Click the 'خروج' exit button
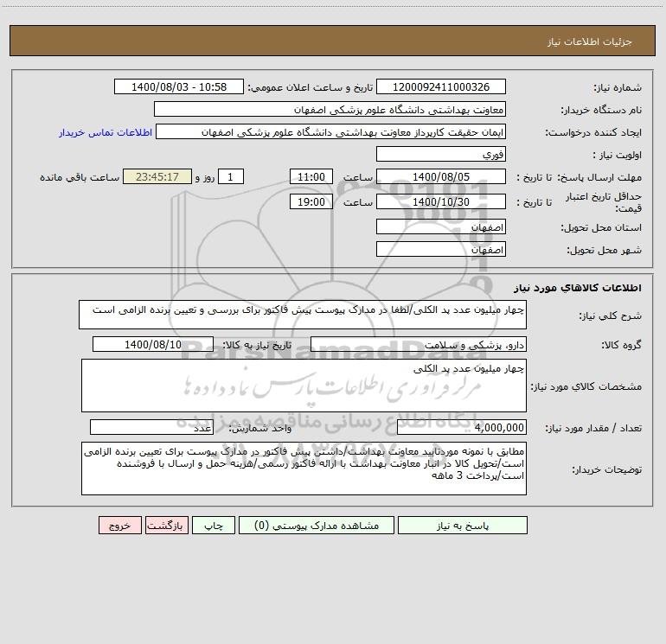This screenshot has width=666, height=644. tap(119, 525)
